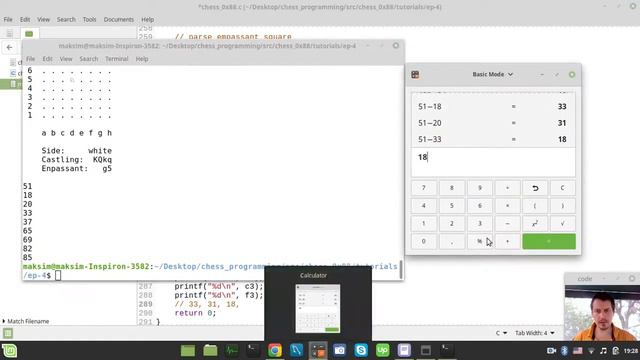640x360 pixels.
Task: Click the undo arrow key on the calculator
Action: pos(535,188)
